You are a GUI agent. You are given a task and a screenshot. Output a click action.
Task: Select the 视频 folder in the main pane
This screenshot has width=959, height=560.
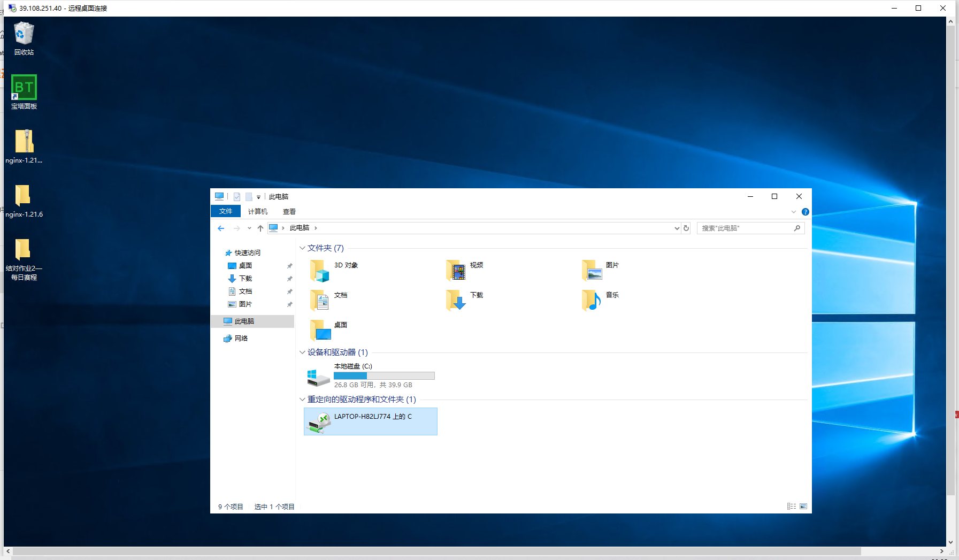coord(465,271)
